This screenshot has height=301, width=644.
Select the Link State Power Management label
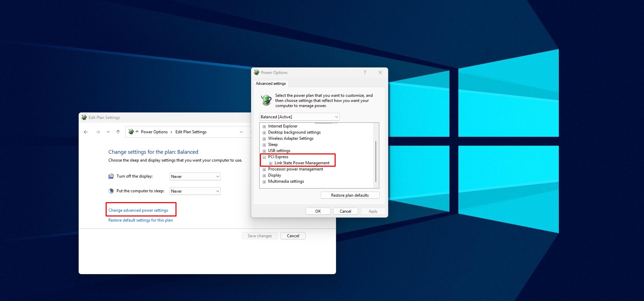click(302, 163)
